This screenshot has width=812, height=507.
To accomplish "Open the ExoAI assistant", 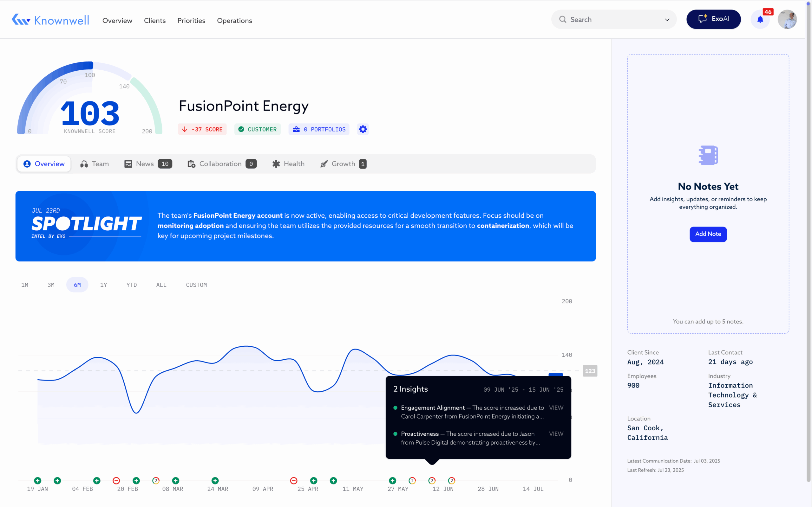I will [x=713, y=19].
